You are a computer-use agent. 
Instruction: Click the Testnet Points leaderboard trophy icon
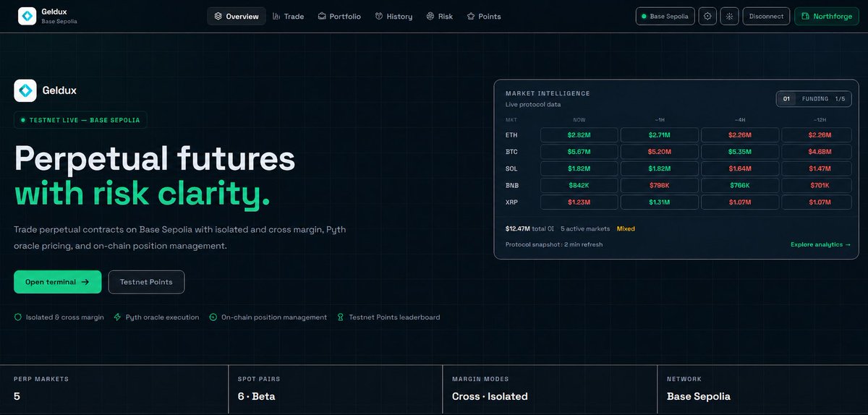coord(341,317)
